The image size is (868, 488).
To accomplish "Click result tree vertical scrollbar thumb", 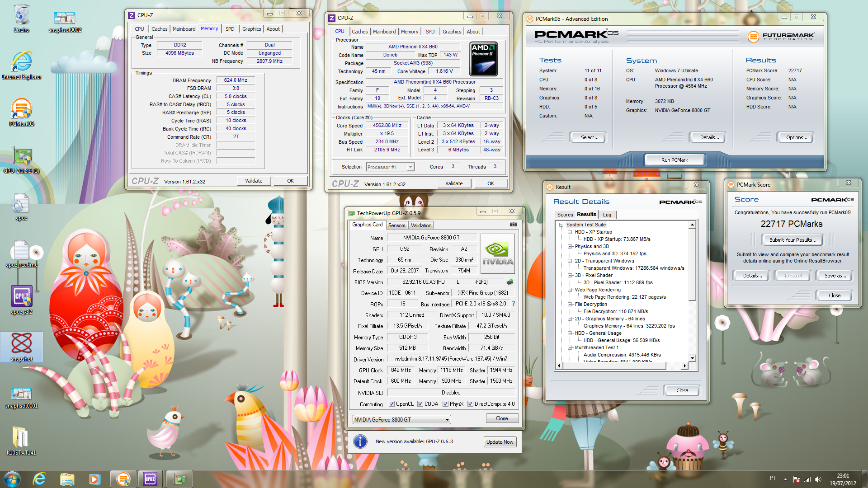I will pyautogui.click(x=692, y=264).
